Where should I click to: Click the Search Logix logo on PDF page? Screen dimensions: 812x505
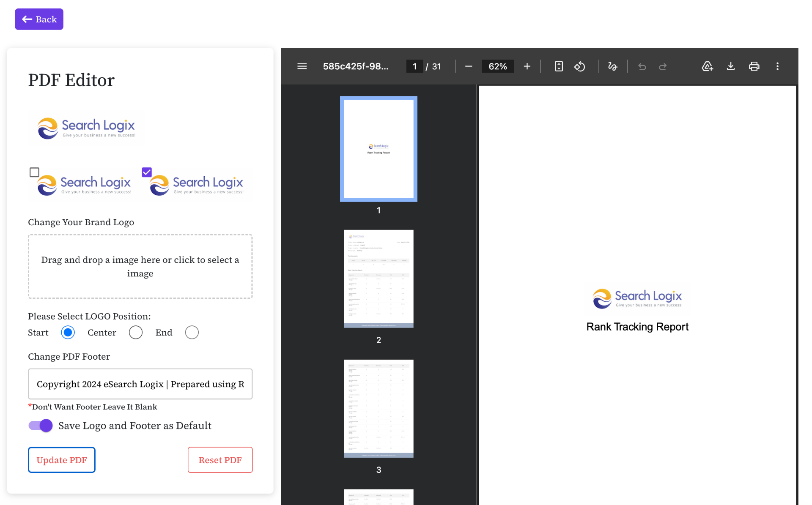coord(637,298)
